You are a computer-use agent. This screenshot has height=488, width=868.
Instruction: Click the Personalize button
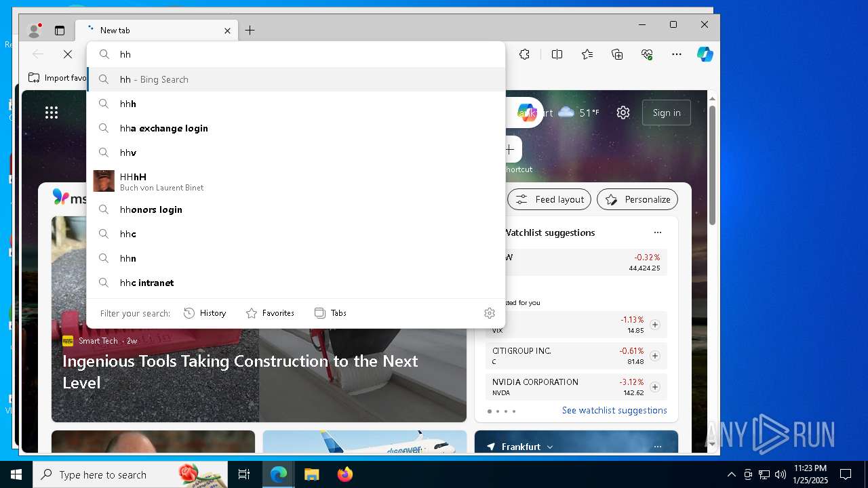pyautogui.click(x=637, y=199)
